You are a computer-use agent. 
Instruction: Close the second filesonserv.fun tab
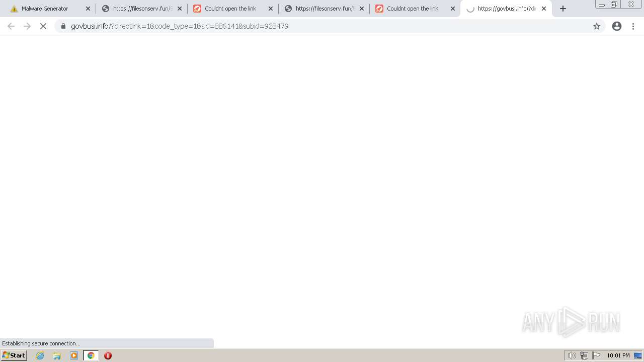362,9
